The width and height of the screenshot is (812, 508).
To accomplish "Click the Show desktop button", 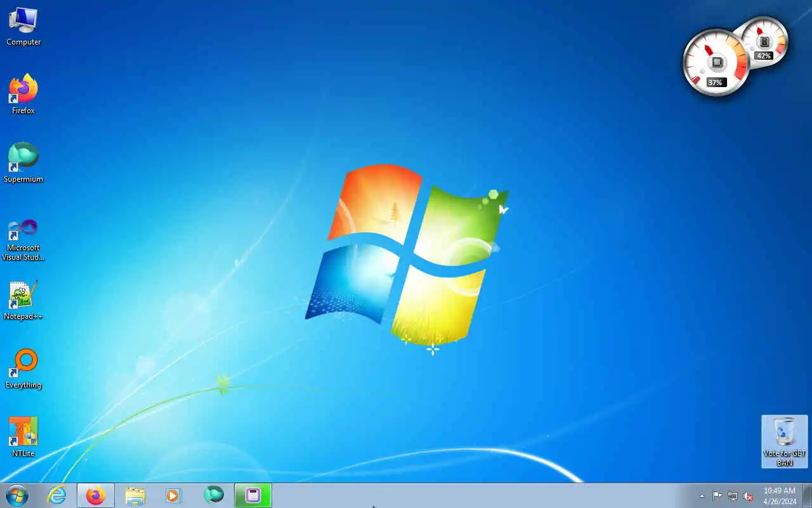I will point(807,495).
